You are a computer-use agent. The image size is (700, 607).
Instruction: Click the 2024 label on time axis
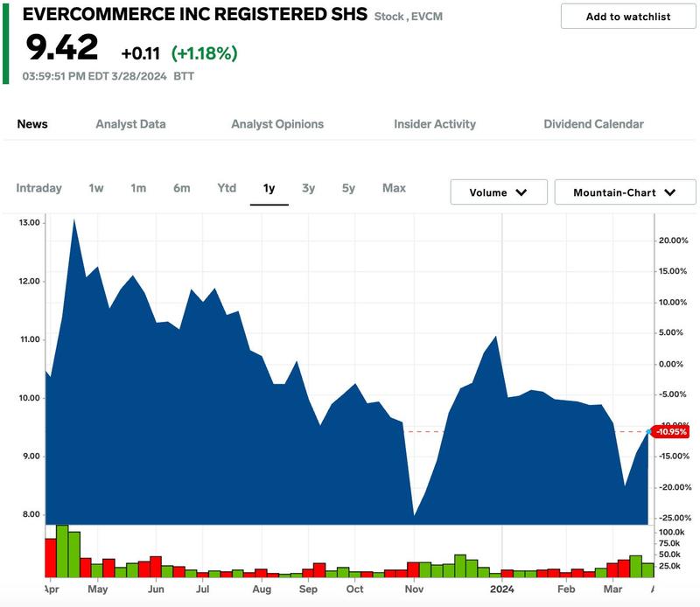point(501,590)
